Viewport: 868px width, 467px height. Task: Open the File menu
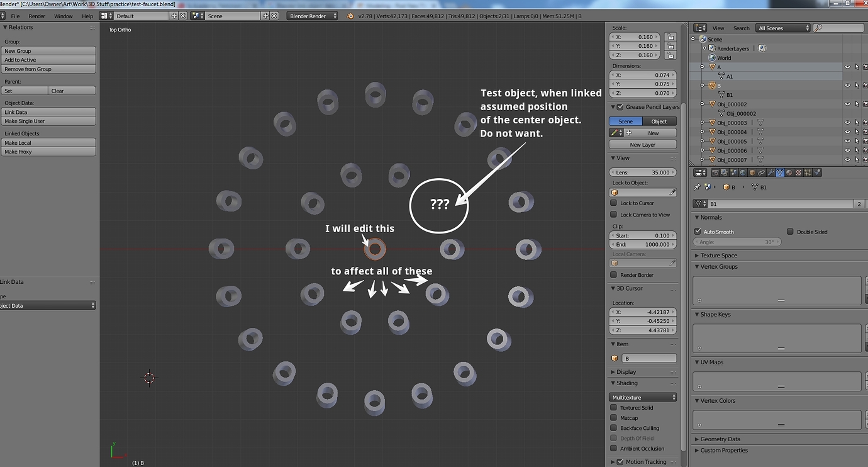(15, 16)
